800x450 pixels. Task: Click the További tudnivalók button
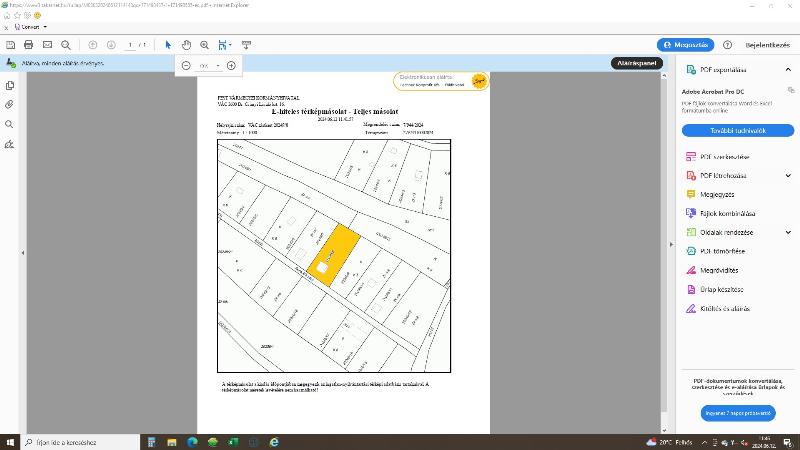click(x=737, y=130)
